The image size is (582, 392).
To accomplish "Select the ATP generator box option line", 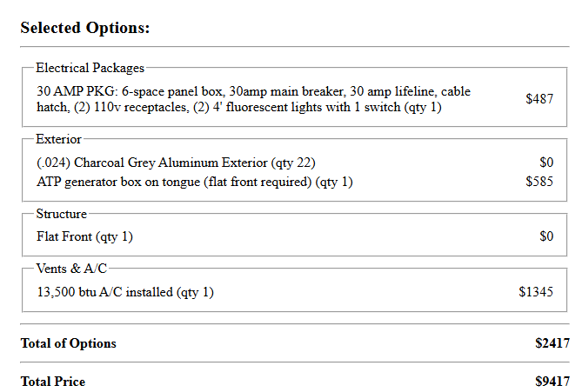I will tap(194, 182).
